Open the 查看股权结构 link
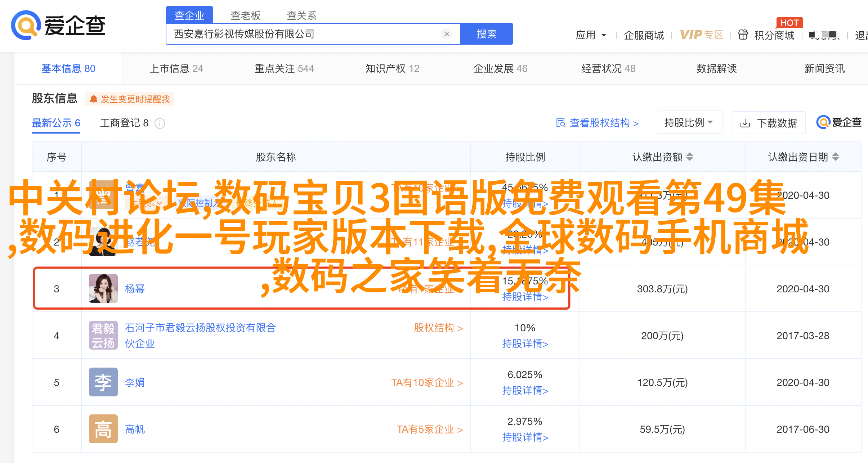Image resolution: width=868 pixels, height=463 pixels. pos(604,123)
